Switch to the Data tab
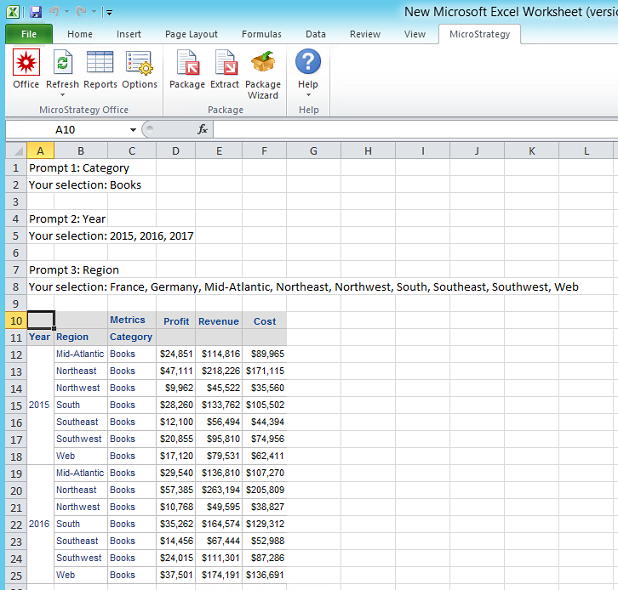Screen dimensions: 618x590 coord(315,34)
